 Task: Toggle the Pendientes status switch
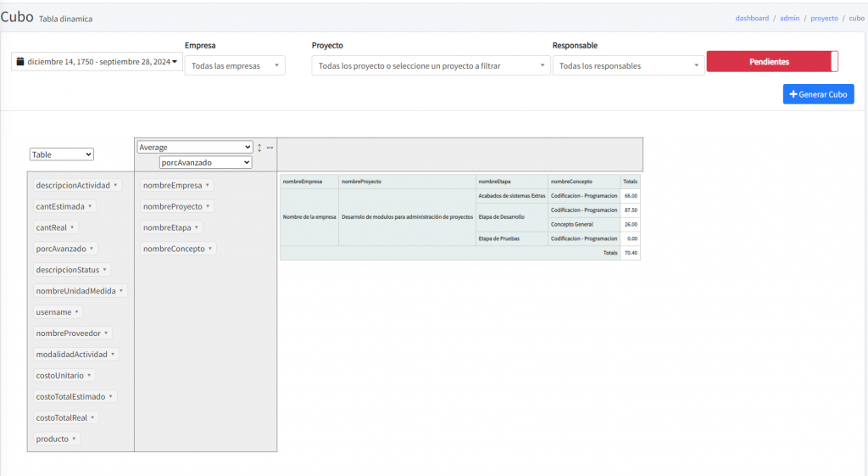click(771, 62)
